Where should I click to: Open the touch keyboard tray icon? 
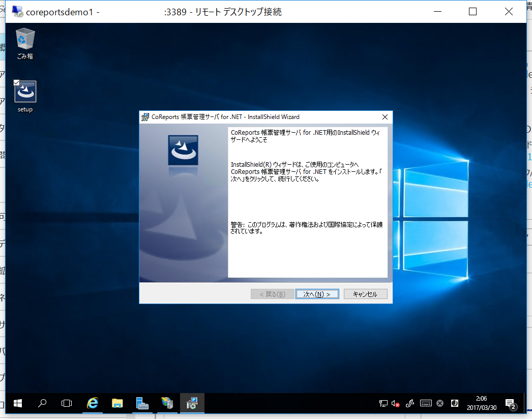tap(426, 403)
